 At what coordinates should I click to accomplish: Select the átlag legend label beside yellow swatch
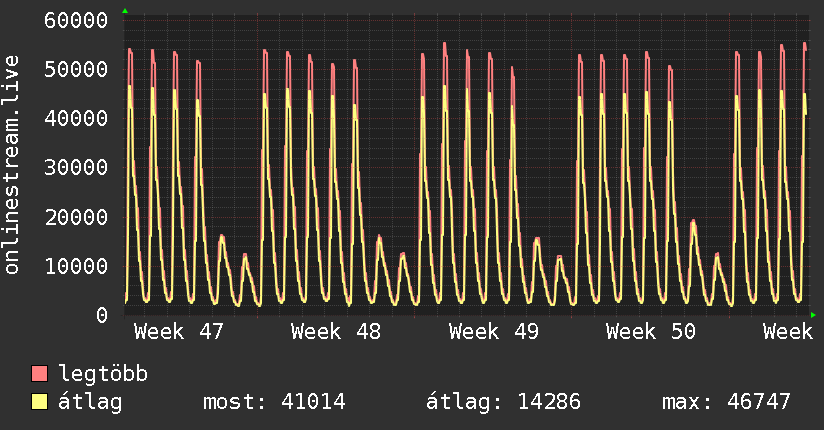(90, 402)
